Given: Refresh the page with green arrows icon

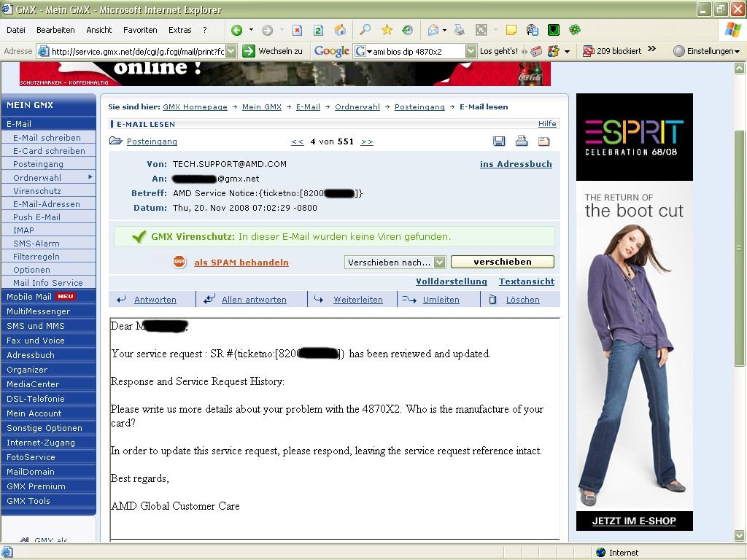Looking at the screenshot, I should pos(318,30).
